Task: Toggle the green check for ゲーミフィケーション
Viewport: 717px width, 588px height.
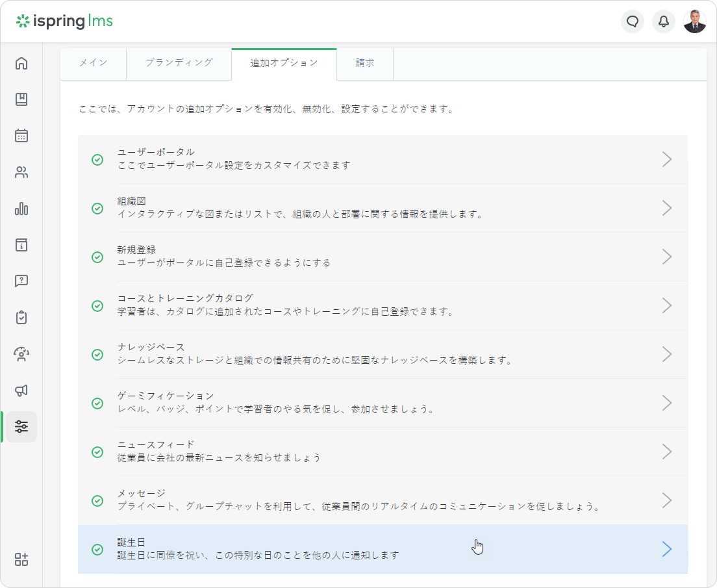Action: pos(97,403)
